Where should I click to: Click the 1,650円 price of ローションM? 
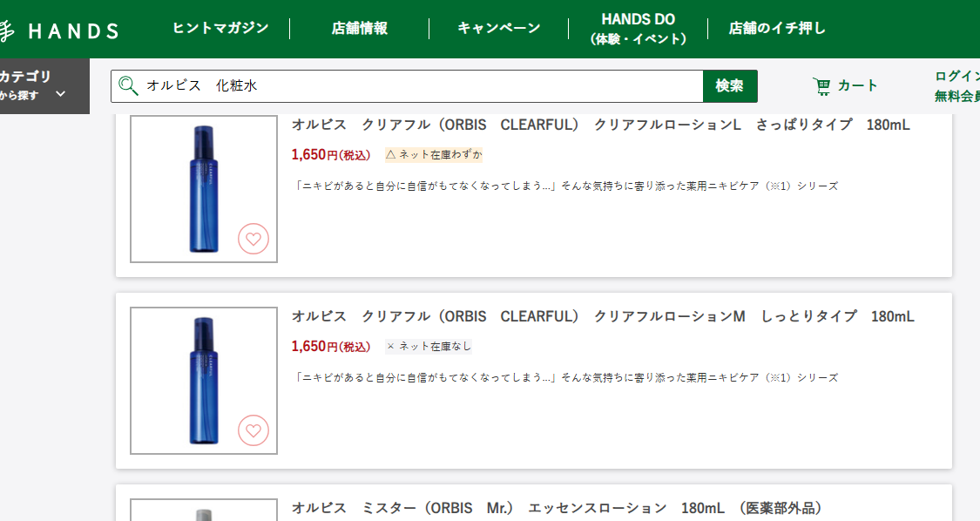[x=331, y=346]
